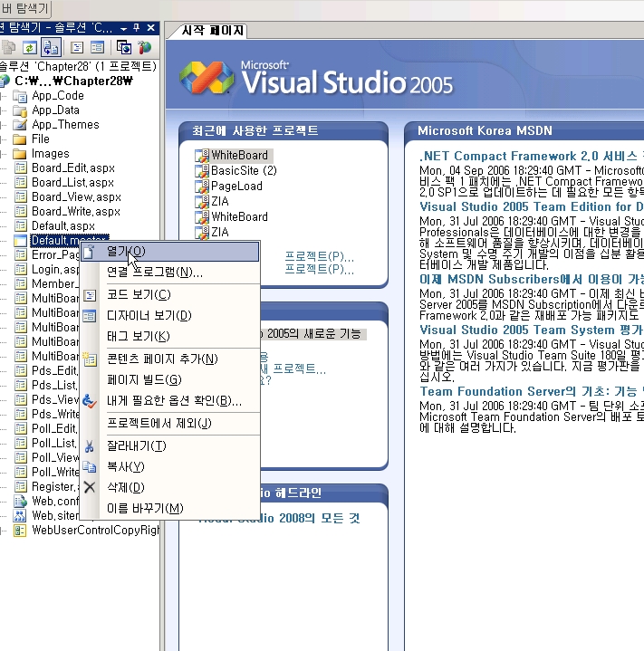Click the copy pages icon beside 복사
Image resolution: width=644 pixels, height=651 pixels.
pos(90,466)
